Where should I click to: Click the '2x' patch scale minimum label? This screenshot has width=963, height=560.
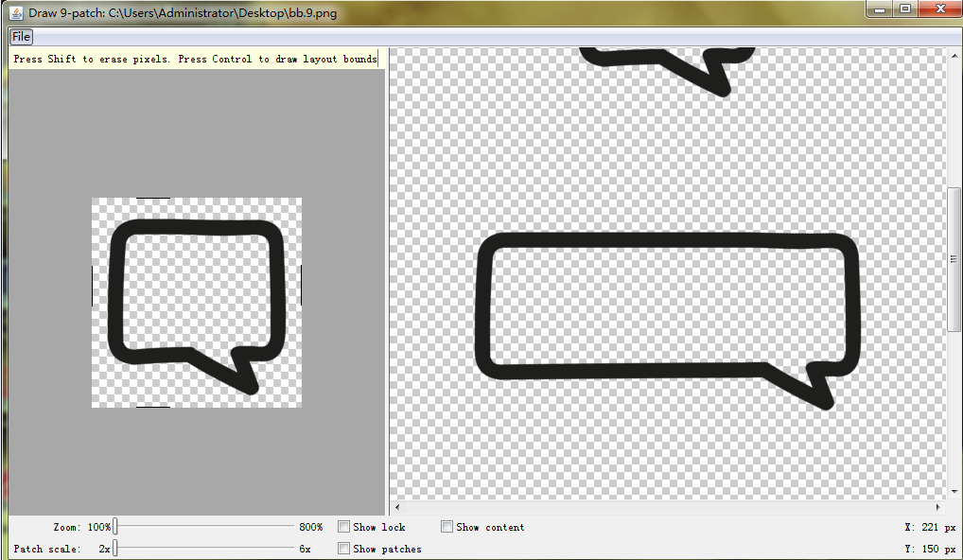tap(104, 549)
